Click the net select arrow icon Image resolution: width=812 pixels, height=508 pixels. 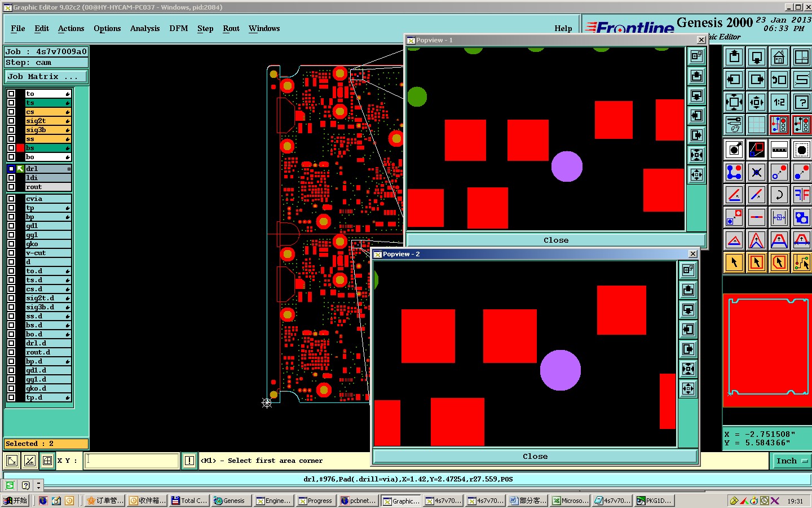coord(802,262)
